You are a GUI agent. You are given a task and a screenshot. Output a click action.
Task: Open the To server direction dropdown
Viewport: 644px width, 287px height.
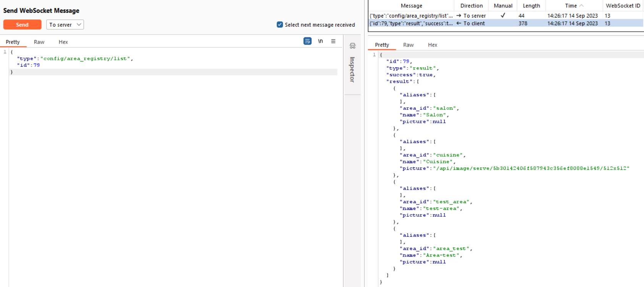(65, 25)
